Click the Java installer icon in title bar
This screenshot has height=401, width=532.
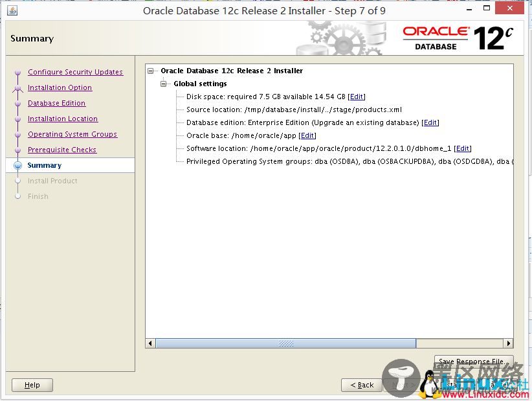pyautogui.click(x=12, y=10)
